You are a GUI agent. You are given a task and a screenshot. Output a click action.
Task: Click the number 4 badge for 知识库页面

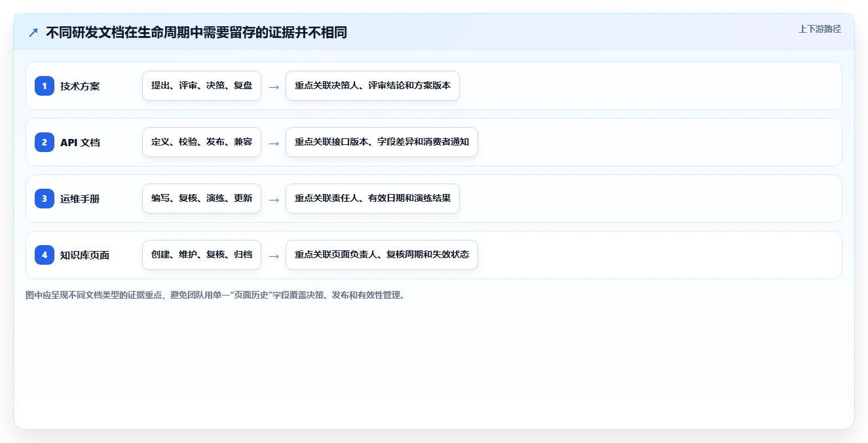45,255
